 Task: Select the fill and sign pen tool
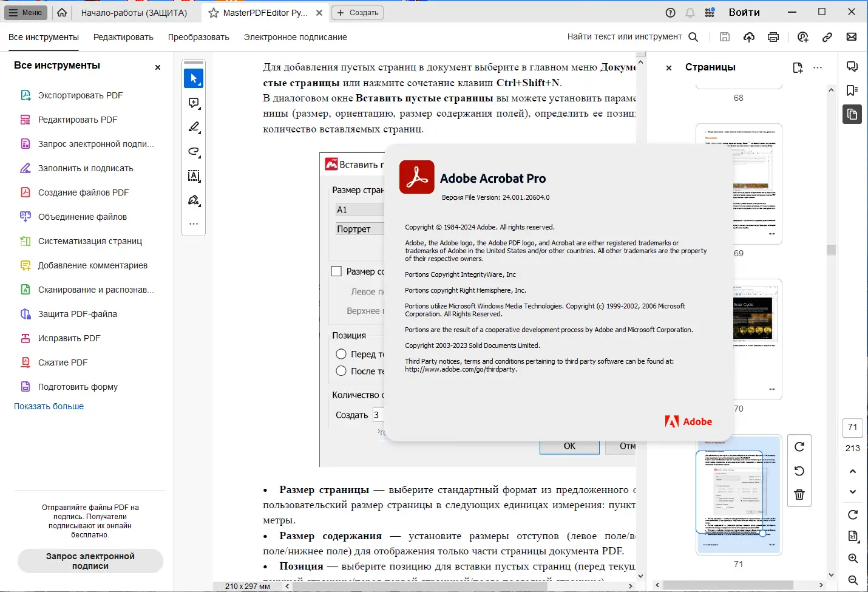[x=194, y=200]
